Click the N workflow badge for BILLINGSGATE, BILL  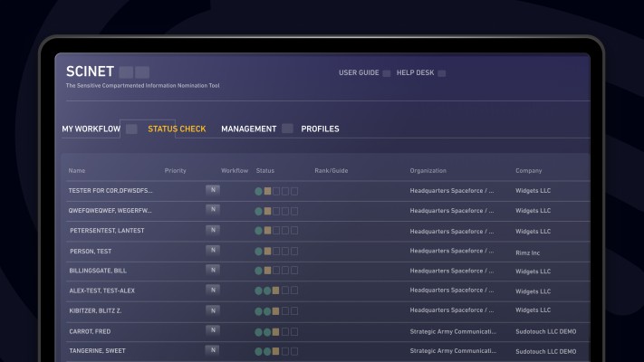point(213,270)
